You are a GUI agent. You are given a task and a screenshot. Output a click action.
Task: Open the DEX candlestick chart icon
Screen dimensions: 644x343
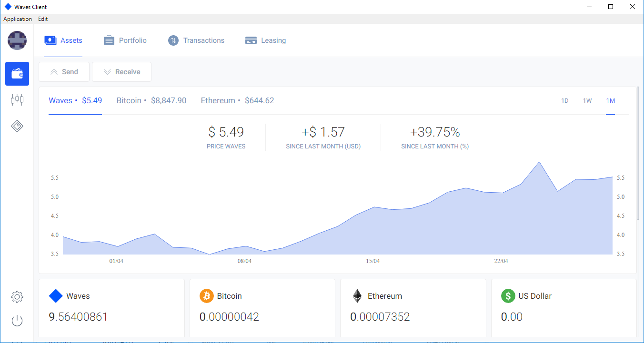[x=17, y=99]
